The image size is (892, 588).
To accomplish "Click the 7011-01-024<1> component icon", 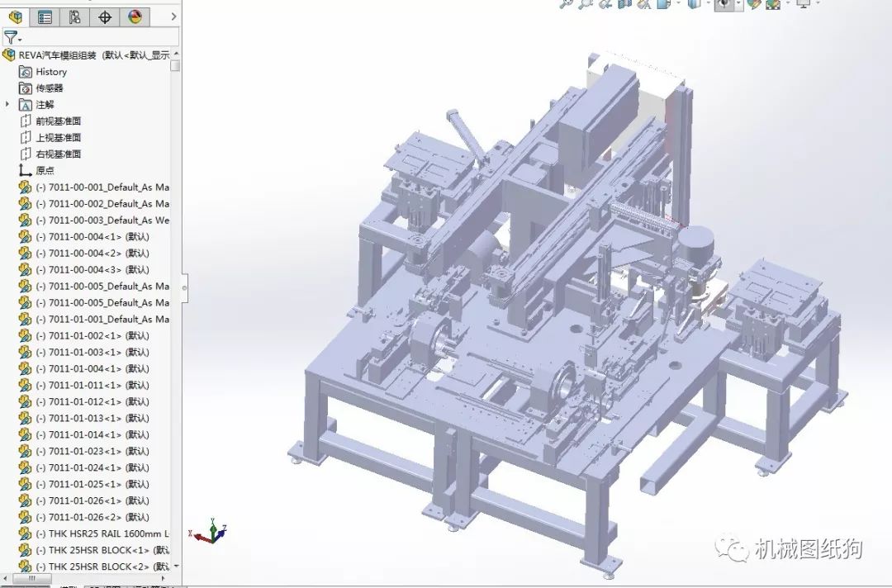I will coord(25,467).
